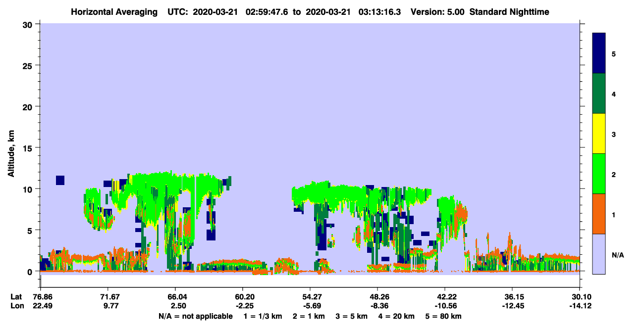Click the isolated dark blue square near 11 km
Screen dimensions: 644x330
tap(60, 180)
